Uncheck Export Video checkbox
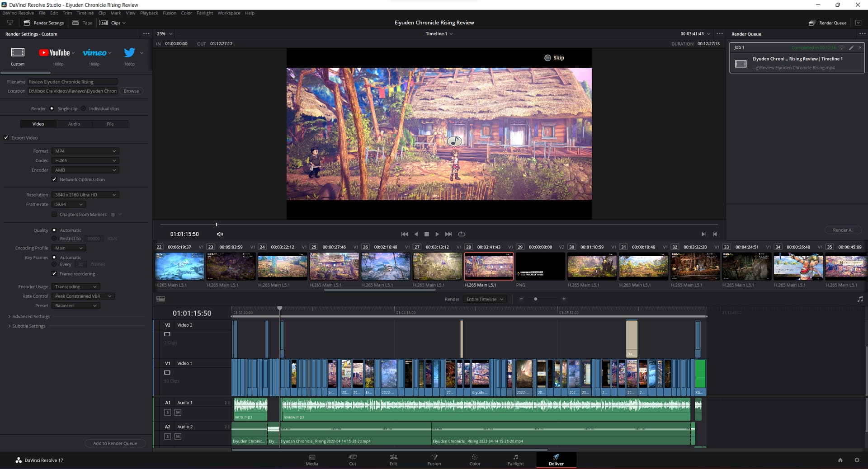The image size is (868, 469). pyautogui.click(x=6, y=138)
